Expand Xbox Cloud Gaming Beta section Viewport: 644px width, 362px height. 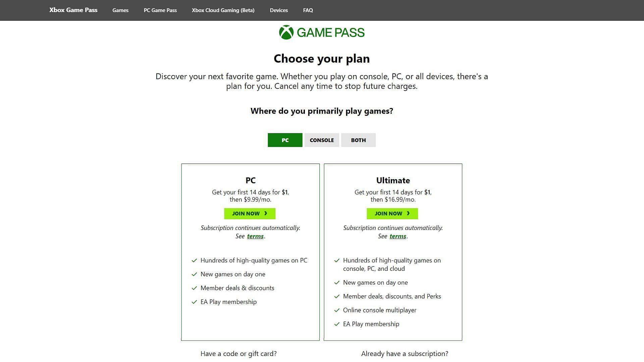(223, 10)
